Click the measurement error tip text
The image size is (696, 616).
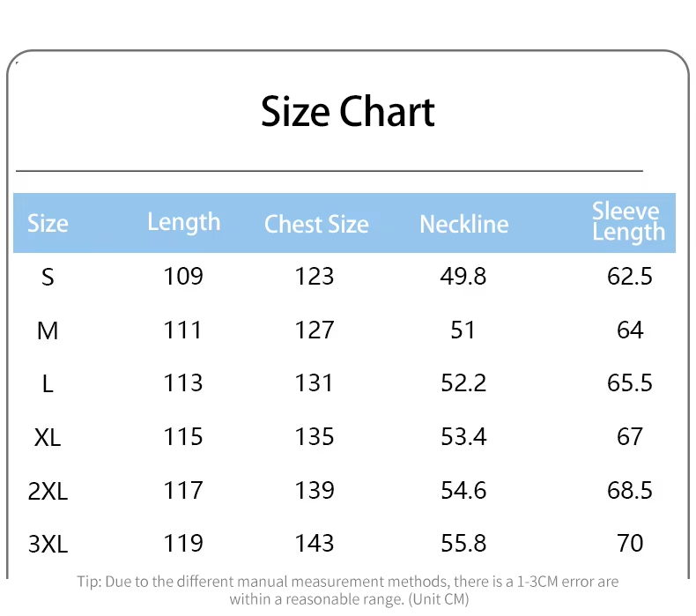(347, 590)
